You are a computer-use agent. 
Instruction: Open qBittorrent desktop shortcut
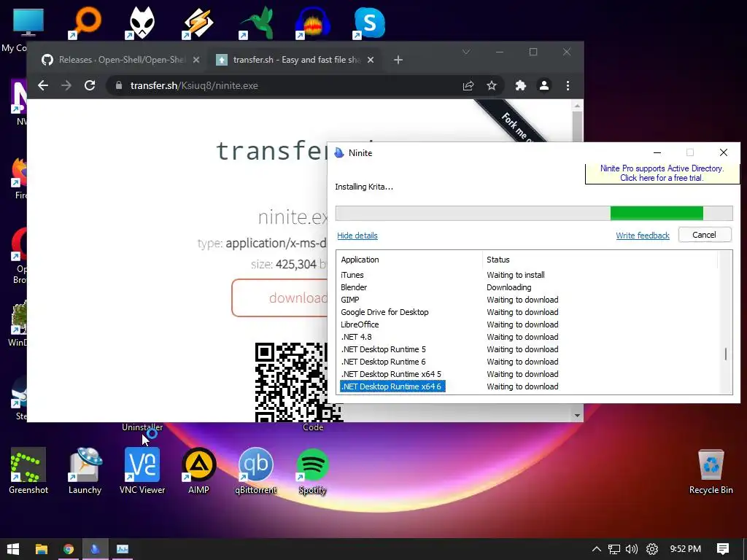[x=256, y=470]
